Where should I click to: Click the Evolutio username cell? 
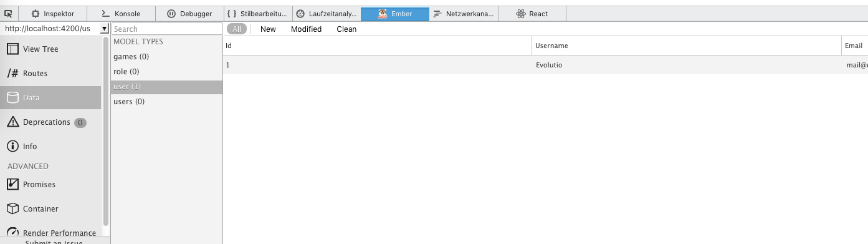click(x=687, y=65)
